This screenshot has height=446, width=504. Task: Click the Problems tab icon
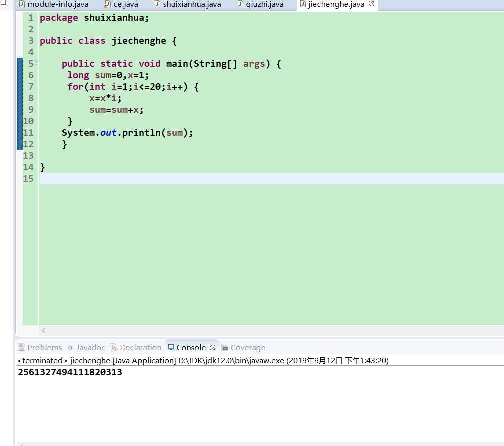pyautogui.click(x=21, y=347)
